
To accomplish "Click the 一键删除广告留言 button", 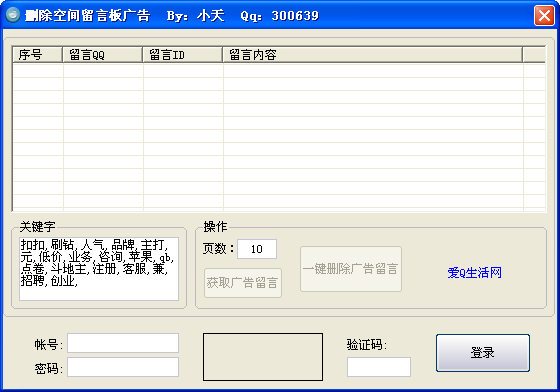I will (351, 269).
